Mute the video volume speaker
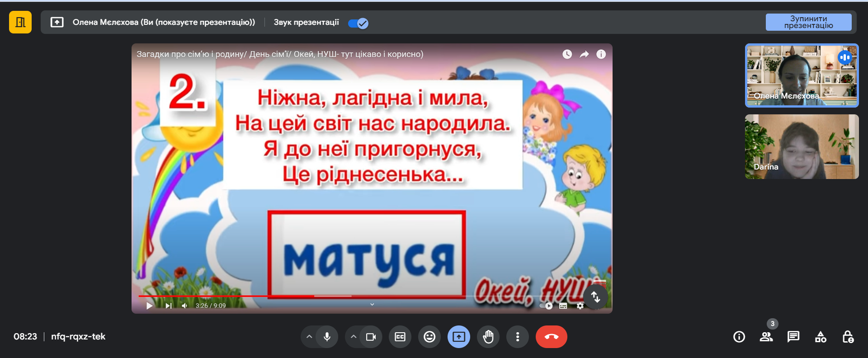This screenshot has width=868, height=358. pos(184,306)
